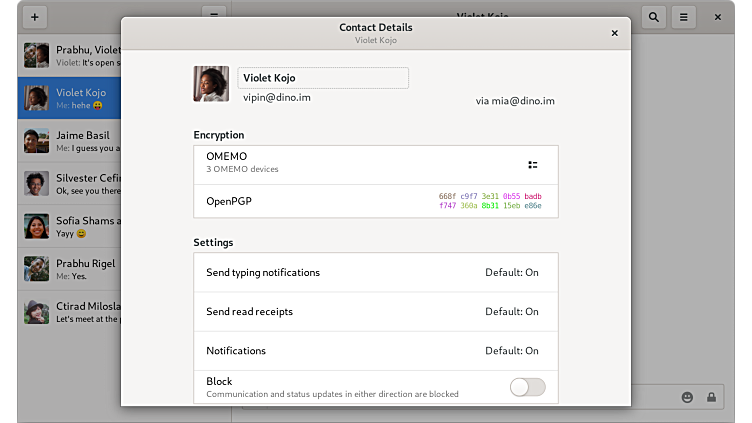Image resolution: width=752 pixels, height=423 pixels.
Task: Open the hamburger menu in conversation header
Action: pyautogui.click(x=684, y=17)
